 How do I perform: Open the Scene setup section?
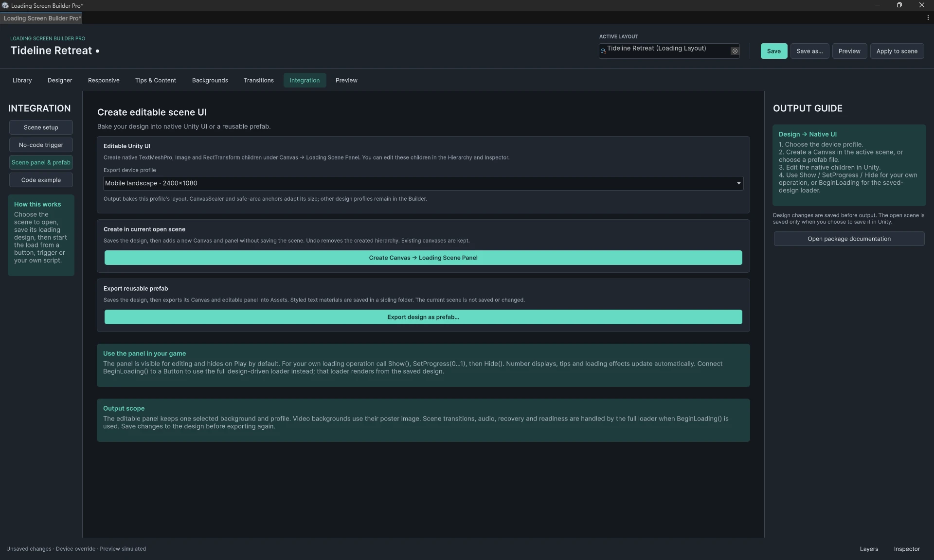(x=41, y=127)
